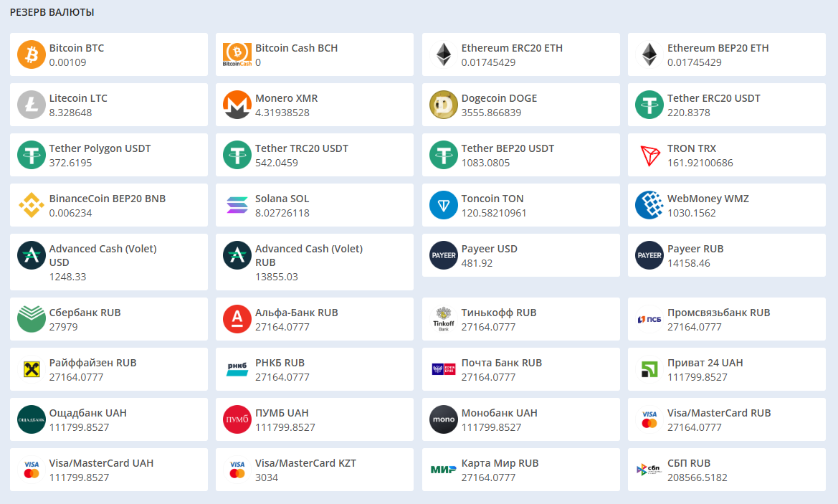Click the yellow Райффайзен icon
838x504 pixels.
click(32, 369)
